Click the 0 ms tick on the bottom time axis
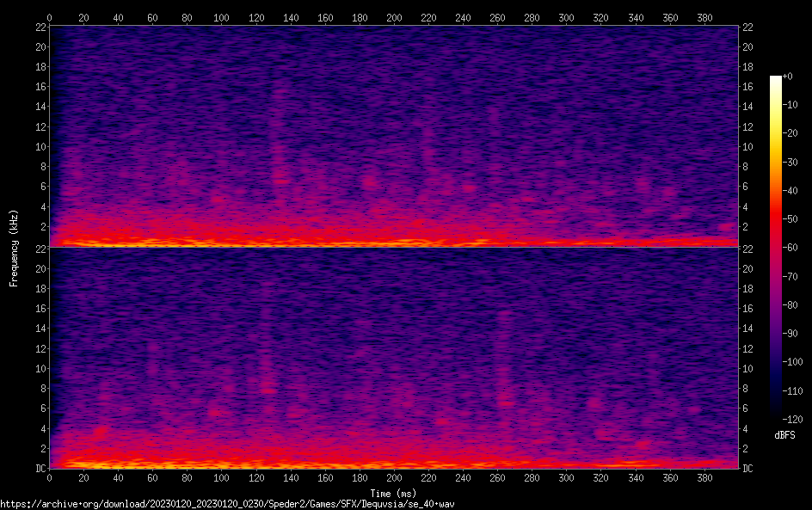This screenshot has width=812, height=510. tap(50, 477)
